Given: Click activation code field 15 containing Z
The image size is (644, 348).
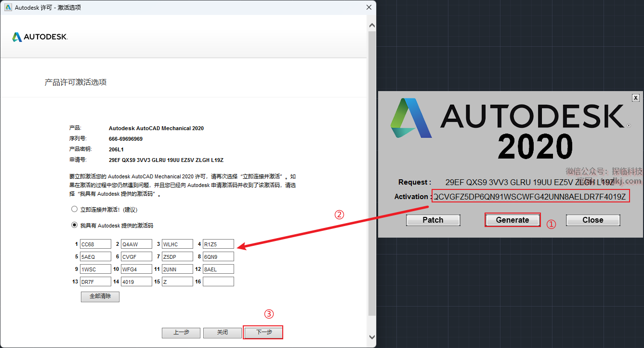Looking at the screenshot, I should (177, 282).
